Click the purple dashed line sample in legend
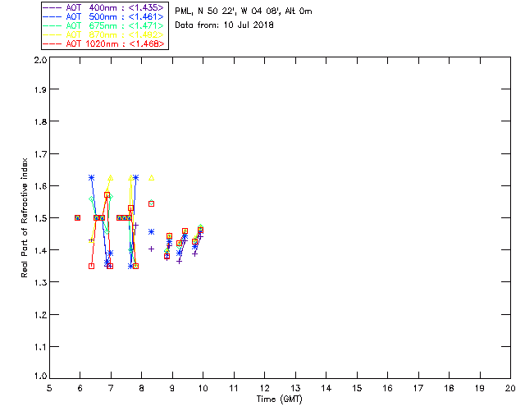 [52, 7]
